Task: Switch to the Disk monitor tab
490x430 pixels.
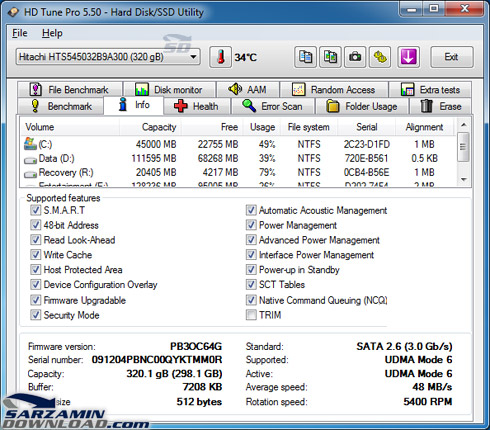Action: (x=169, y=89)
